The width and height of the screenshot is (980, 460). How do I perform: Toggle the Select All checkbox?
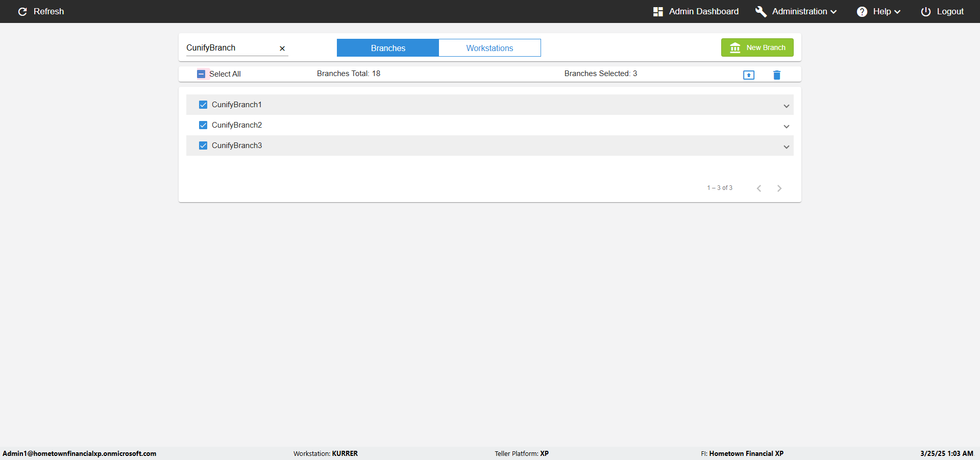coord(201,74)
